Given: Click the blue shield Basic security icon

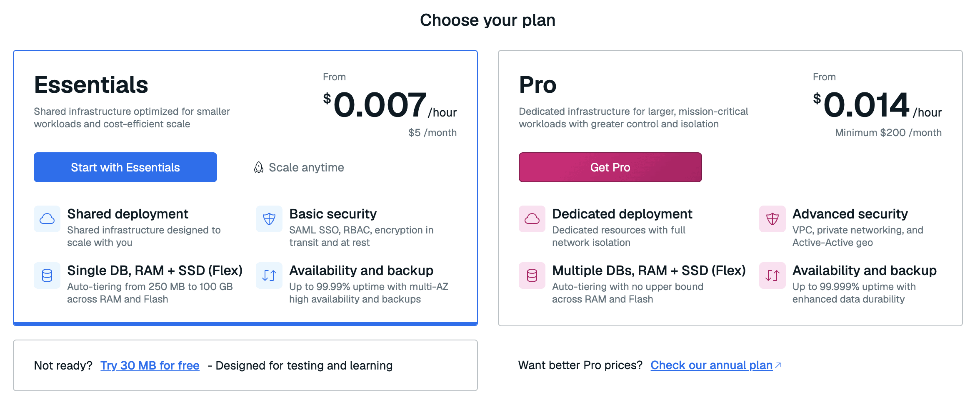Looking at the screenshot, I should 269,219.
